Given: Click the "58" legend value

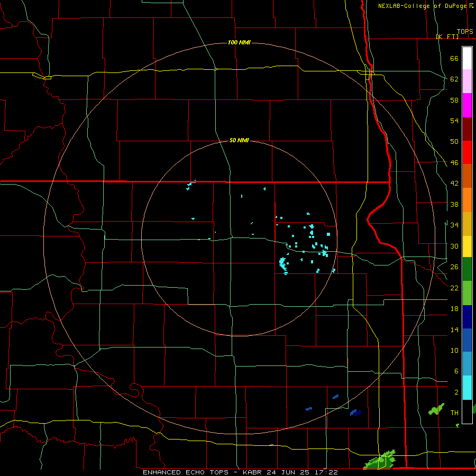Looking at the screenshot, I should point(454,100).
